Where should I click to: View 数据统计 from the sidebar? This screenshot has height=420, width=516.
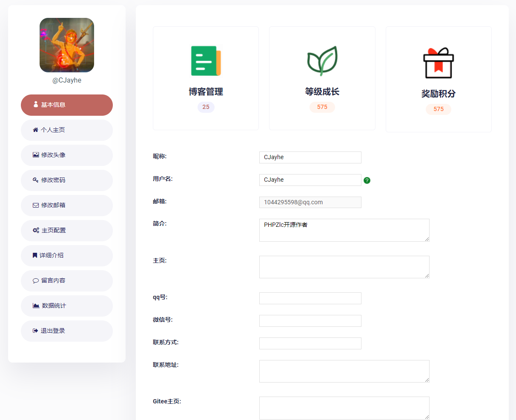(67, 306)
